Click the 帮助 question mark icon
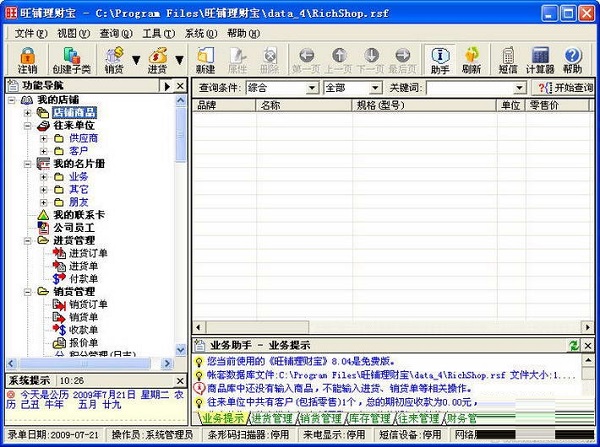The height and width of the screenshot is (447, 600). click(572, 60)
